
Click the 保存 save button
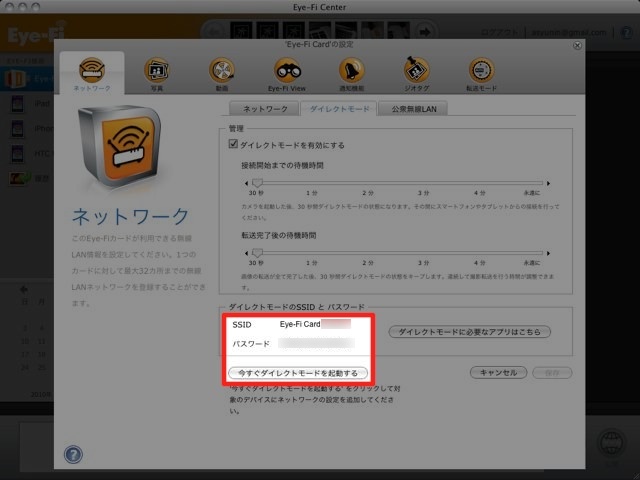click(x=552, y=372)
